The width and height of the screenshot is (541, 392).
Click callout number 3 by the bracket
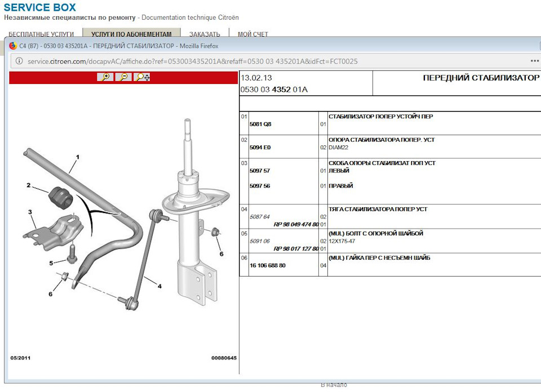tap(30, 212)
